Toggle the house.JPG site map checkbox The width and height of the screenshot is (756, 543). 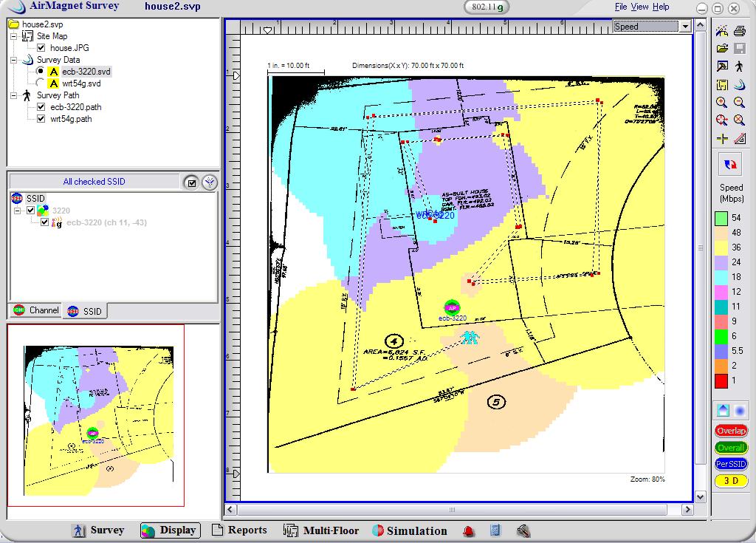tap(41, 48)
